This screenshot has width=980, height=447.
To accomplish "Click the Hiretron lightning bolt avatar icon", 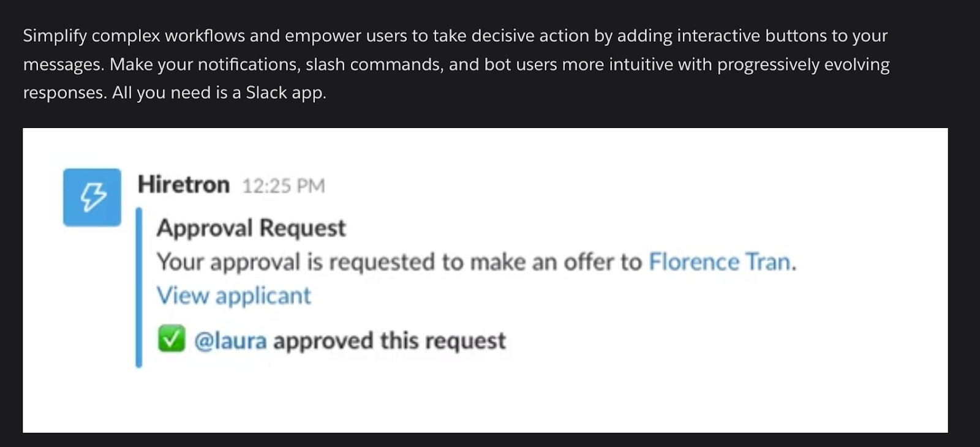I will point(92,197).
